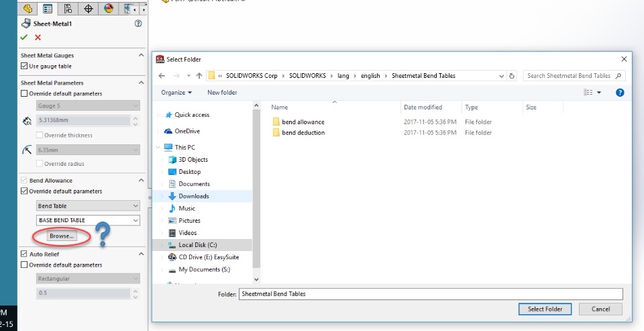Open the Rectangular relief type dropdown

88,279
